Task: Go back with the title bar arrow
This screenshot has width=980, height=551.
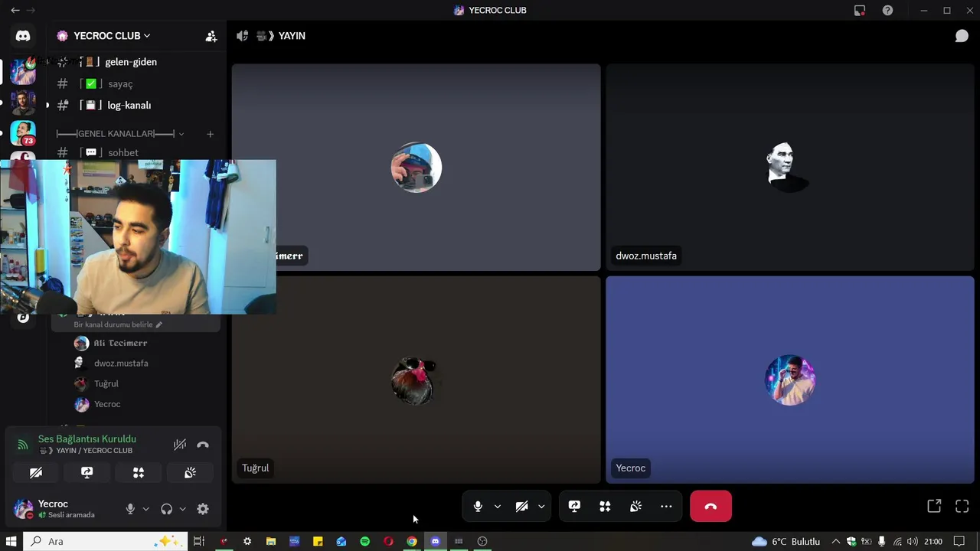Action: tap(15, 11)
